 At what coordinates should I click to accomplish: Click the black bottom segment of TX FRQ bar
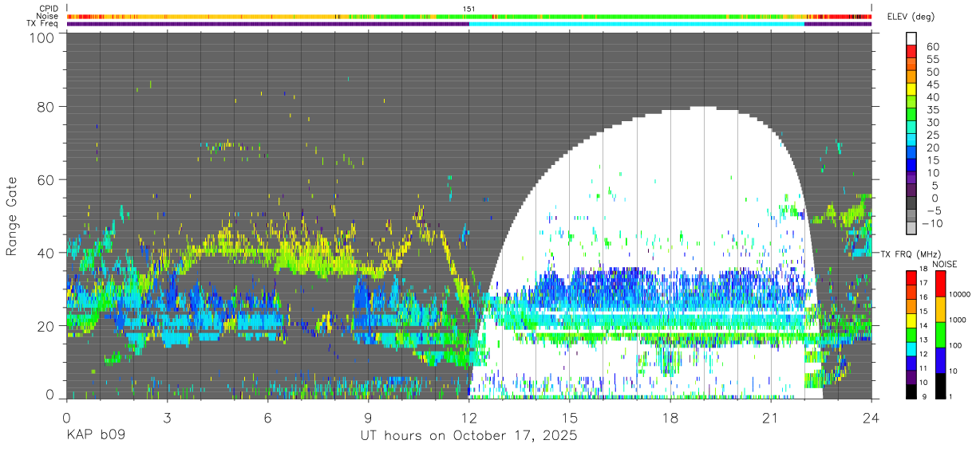tap(911, 391)
